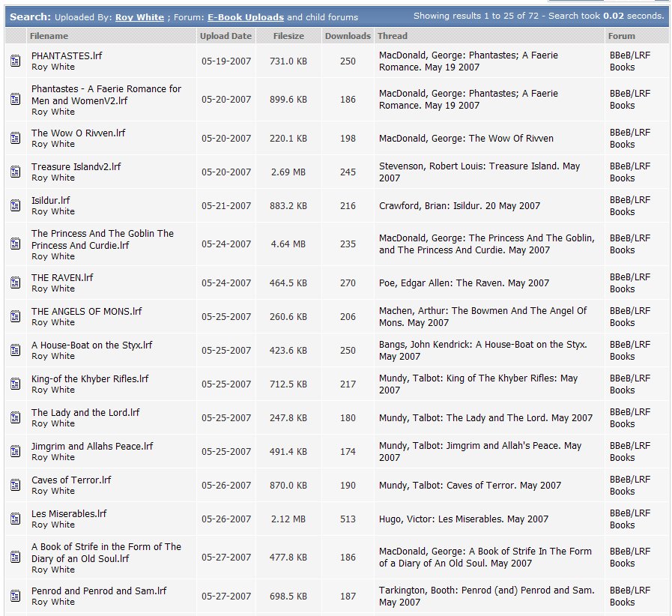Click filesize 4.64 MB in Princess And The Goblin row
Image resolution: width=672 pixels, height=616 pixels.
coord(288,244)
